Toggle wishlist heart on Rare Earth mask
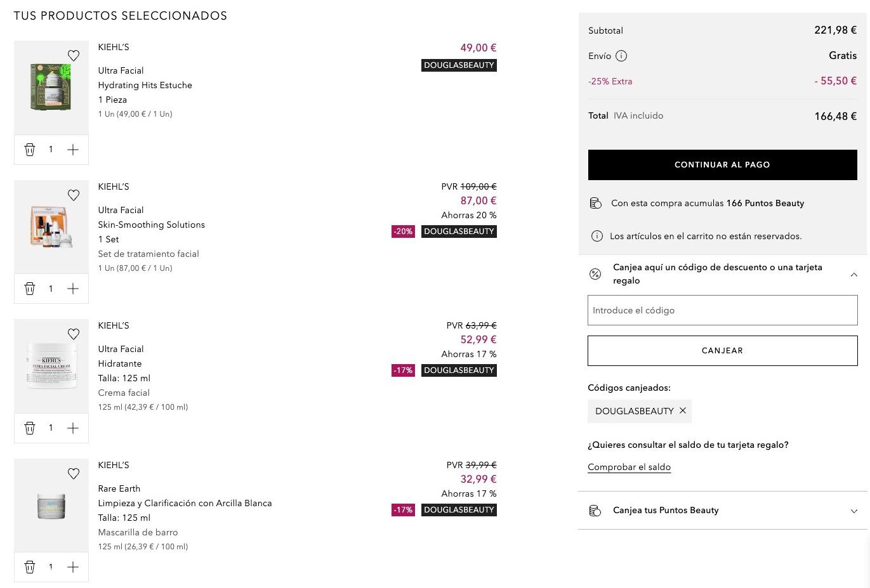This screenshot has height=588, width=870. tap(74, 474)
